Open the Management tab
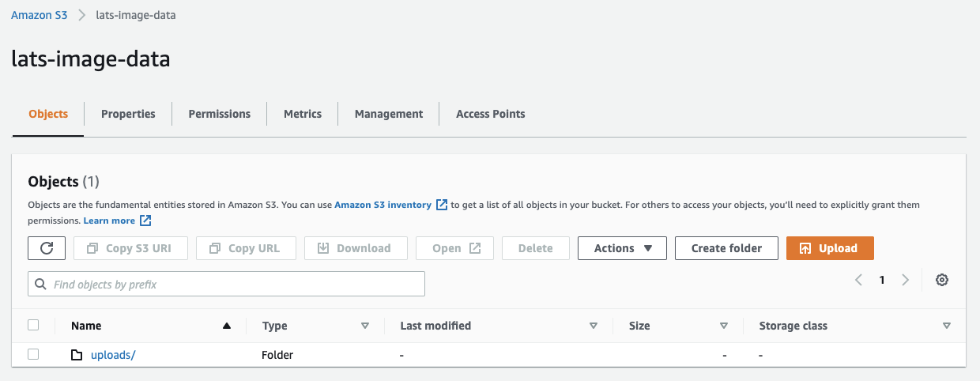 pyautogui.click(x=389, y=114)
